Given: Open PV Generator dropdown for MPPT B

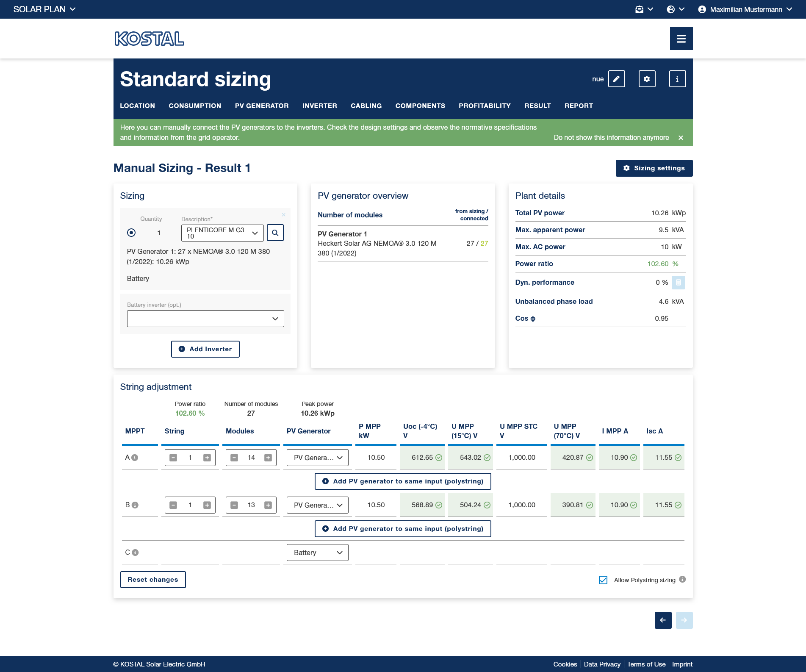Looking at the screenshot, I should [x=318, y=505].
